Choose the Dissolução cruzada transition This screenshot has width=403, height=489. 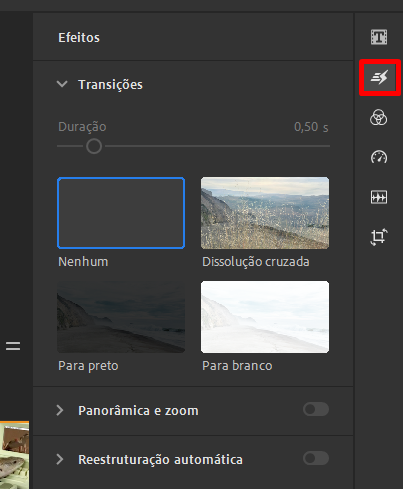coord(265,213)
